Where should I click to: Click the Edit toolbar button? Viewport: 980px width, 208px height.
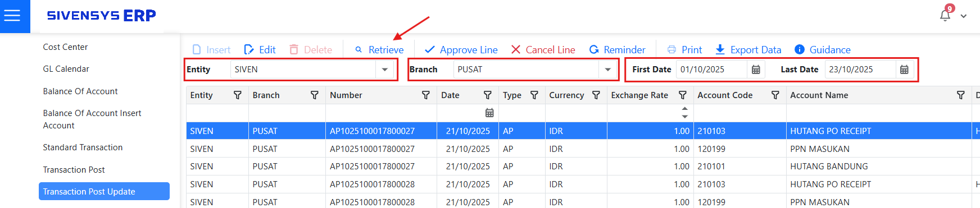click(x=260, y=50)
